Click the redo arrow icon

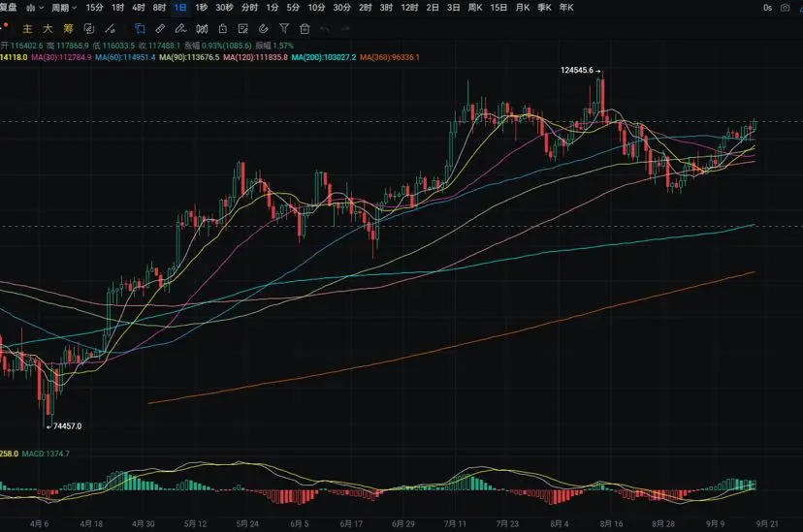point(345,29)
